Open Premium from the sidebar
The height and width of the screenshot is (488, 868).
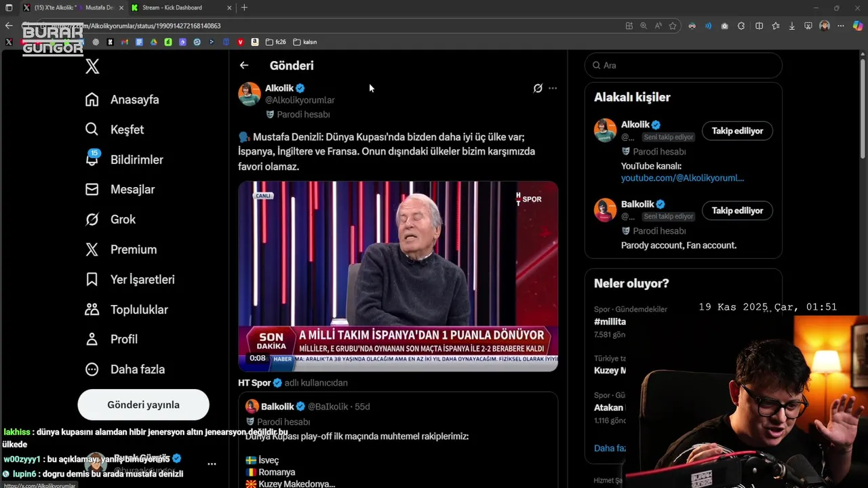pos(121,249)
